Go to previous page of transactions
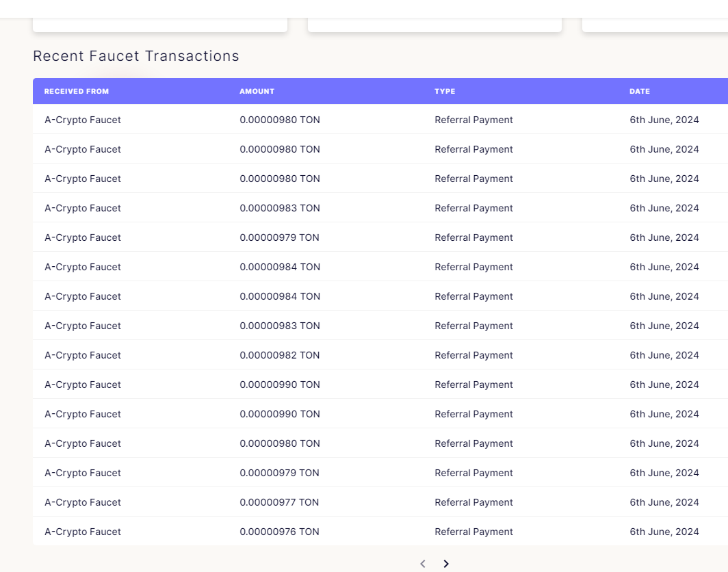This screenshot has height=572, width=728. [x=423, y=564]
